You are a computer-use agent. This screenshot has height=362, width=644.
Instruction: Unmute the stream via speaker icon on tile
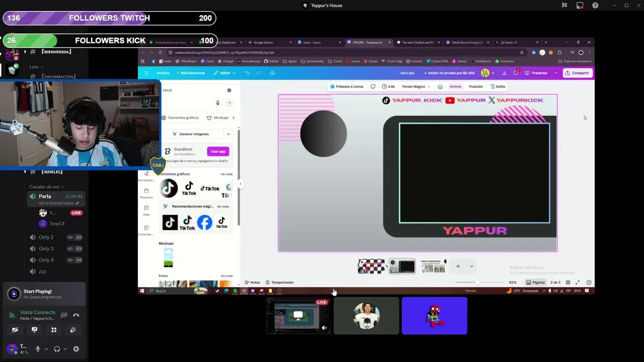click(325, 328)
